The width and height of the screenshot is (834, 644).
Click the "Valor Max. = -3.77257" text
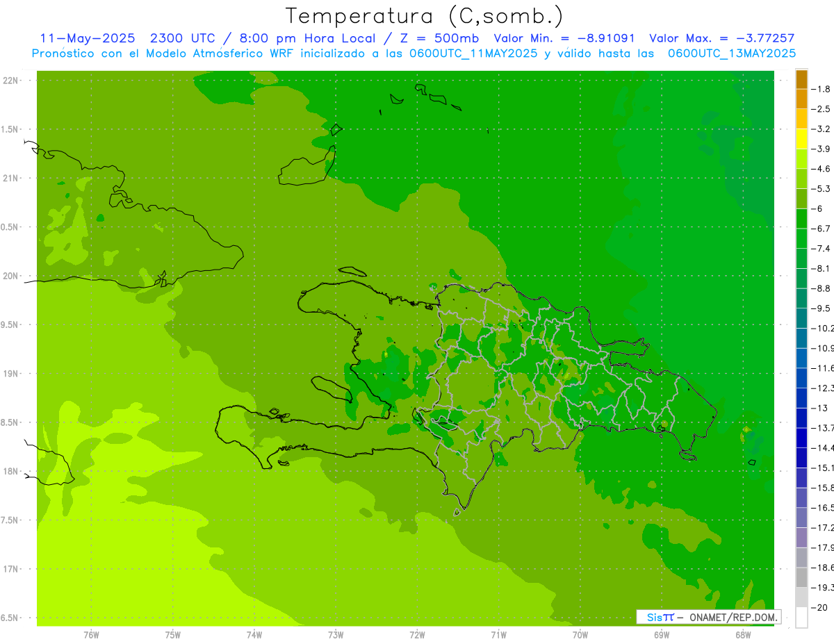click(x=721, y=38)
